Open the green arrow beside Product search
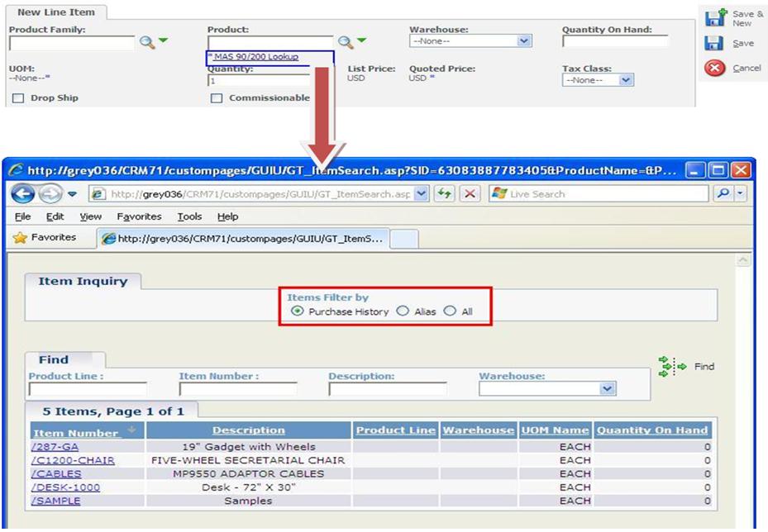 coord(361,40)
